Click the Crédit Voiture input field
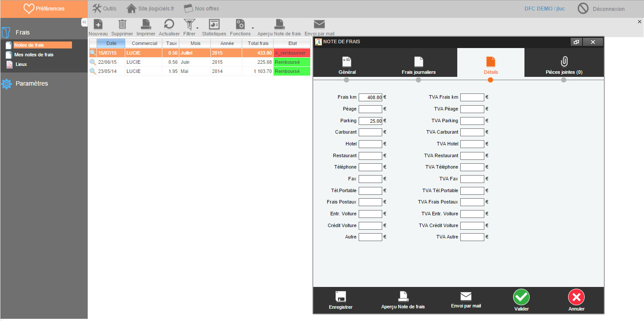Screen dimensions: 644x321 370,225
